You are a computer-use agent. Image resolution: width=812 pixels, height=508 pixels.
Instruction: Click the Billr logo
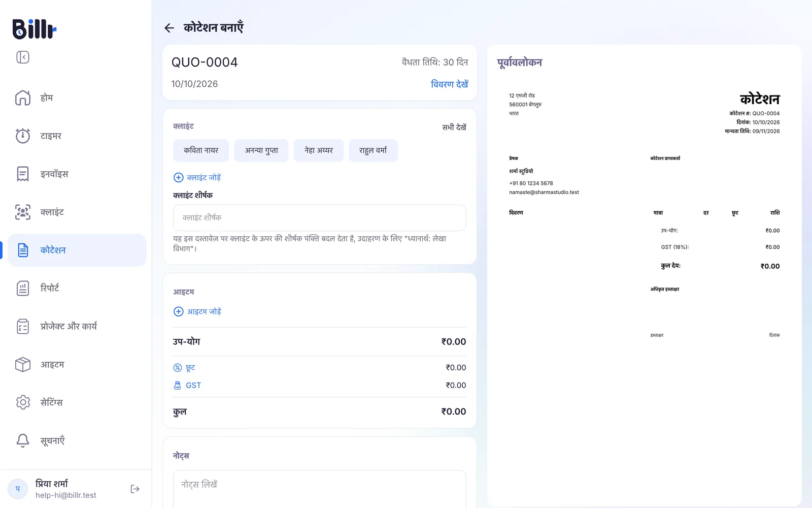tap(35, 29)
